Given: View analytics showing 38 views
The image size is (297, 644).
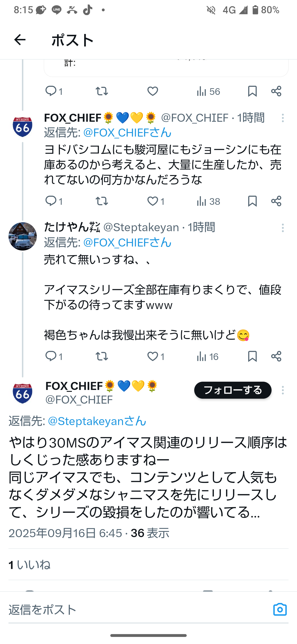Looking at the screenshot, I should 208,201.
